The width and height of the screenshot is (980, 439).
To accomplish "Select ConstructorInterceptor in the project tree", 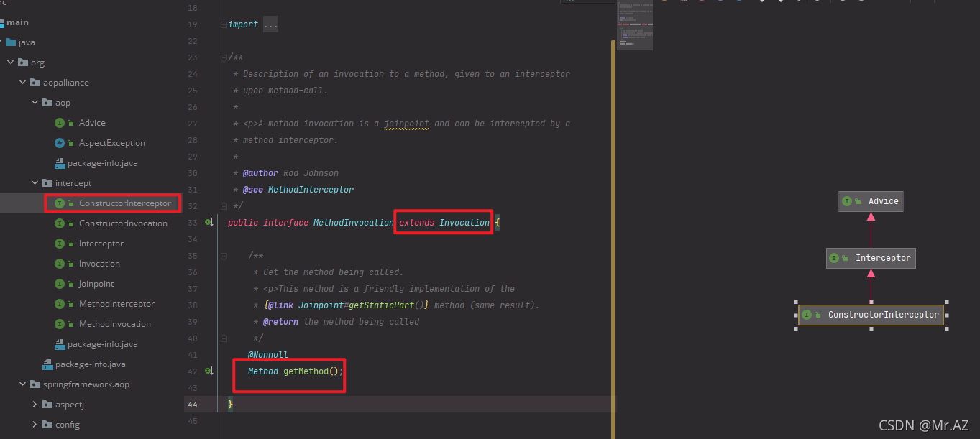I will [x=125, y=203].
